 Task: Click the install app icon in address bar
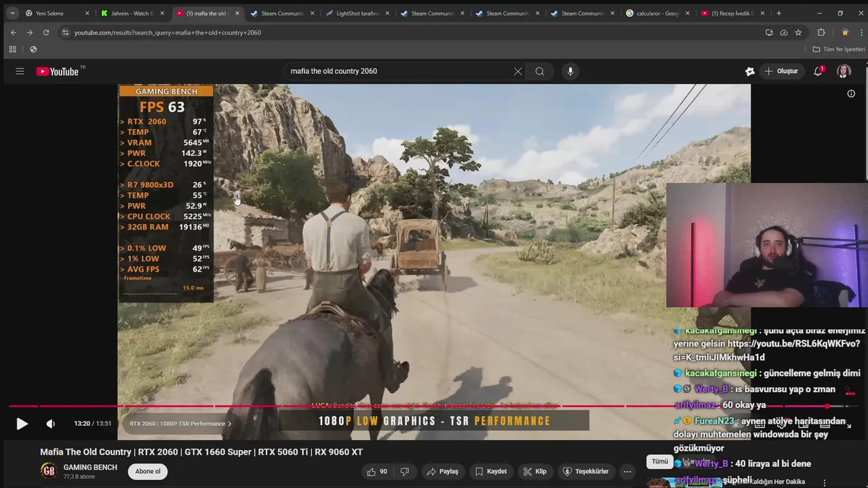pyautogui.click(x=769, y=33)
